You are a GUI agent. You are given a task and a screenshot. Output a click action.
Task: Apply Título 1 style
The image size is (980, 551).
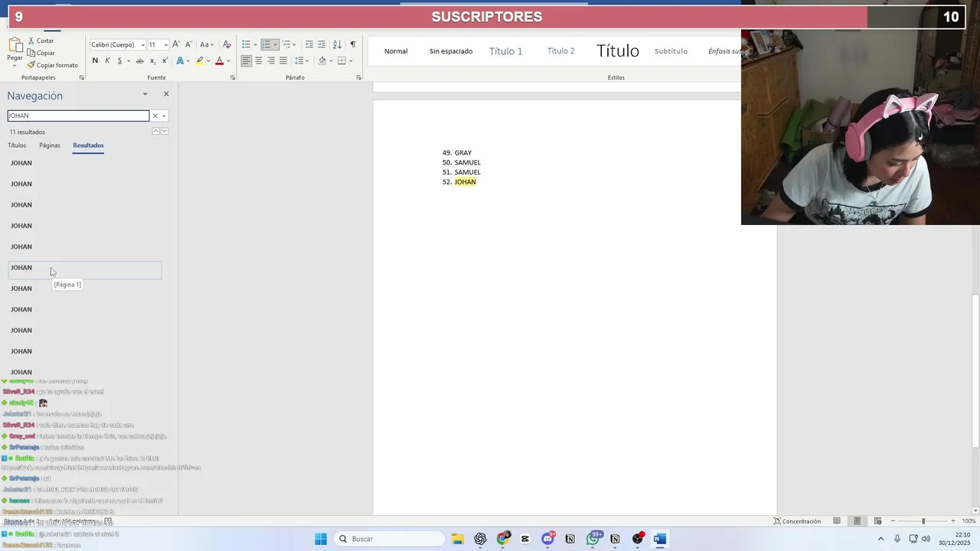tap(506, 51)
